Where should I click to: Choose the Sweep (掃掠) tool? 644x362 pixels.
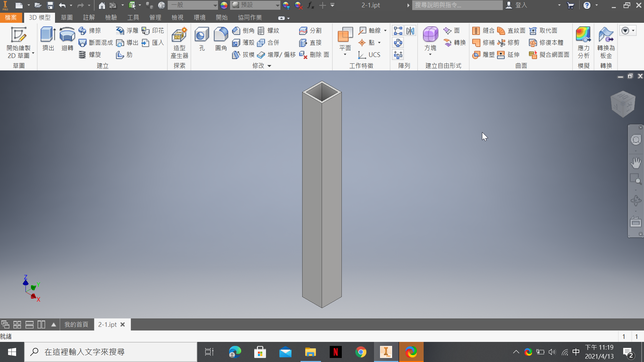click(x=90, y=31)
